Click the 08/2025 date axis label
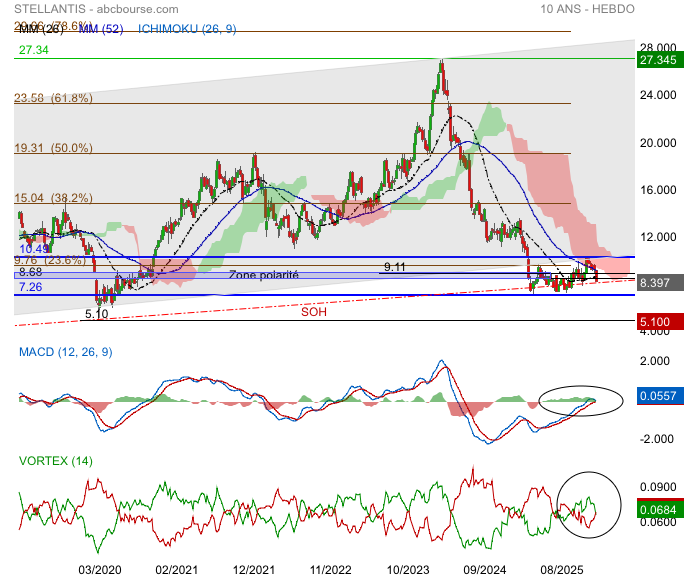This screenshot has width=684, height=580. point(562,570)
